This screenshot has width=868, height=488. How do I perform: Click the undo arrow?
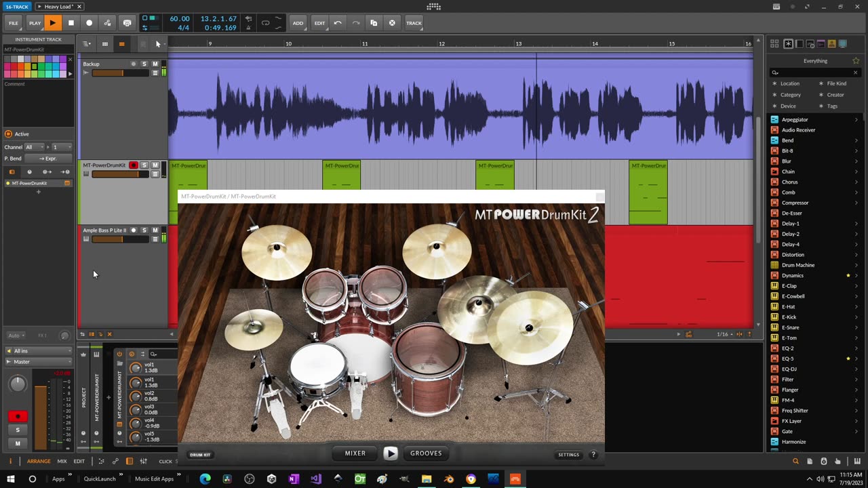click(x=338, y=23)
